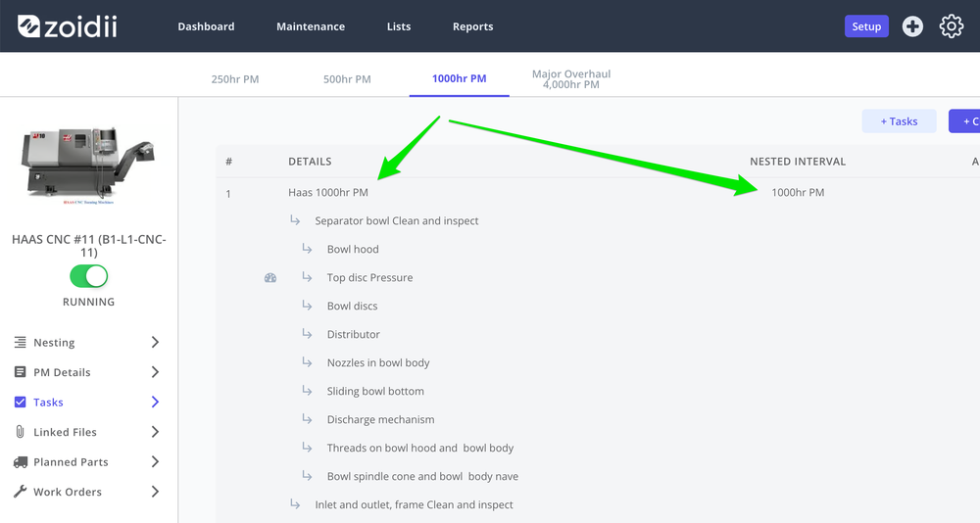Open the PM Details sidebar link
Screen dimensions: 980x523
click(x=62, y=372)
